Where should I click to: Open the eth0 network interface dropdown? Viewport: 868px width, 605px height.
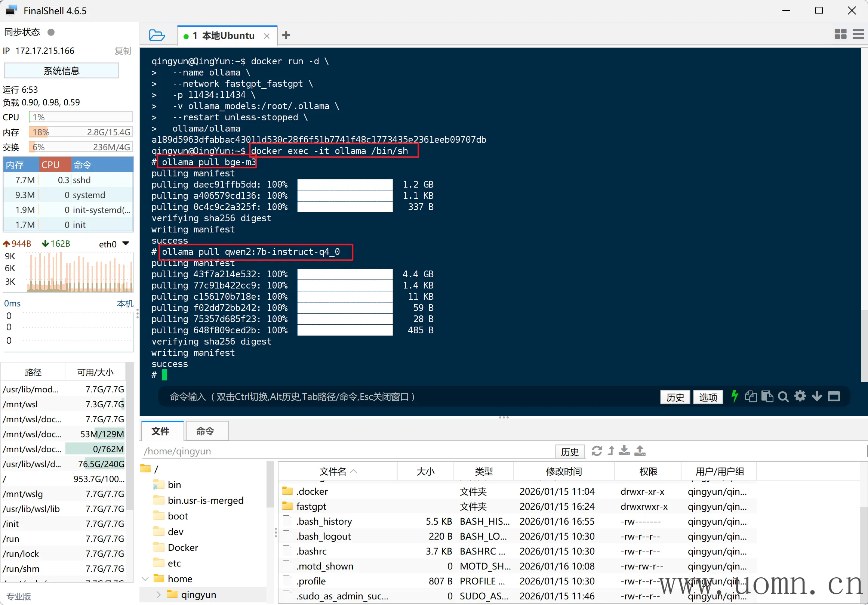126,244
